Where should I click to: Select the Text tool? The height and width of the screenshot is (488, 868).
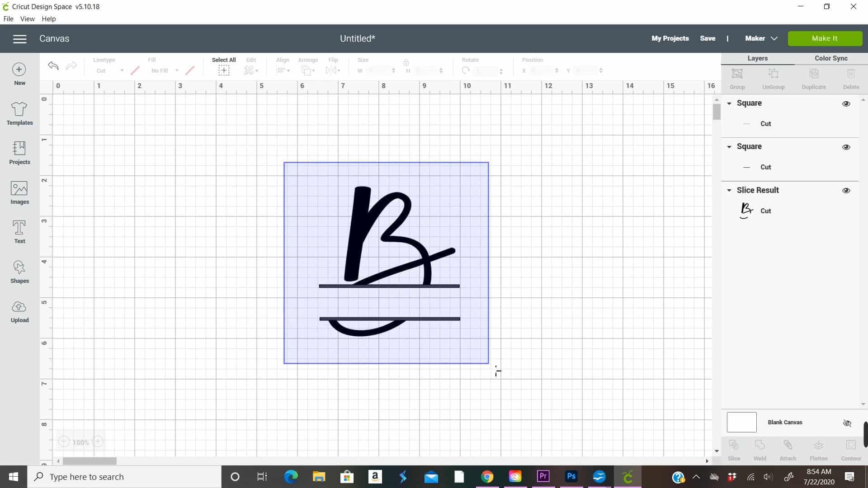coord(19,232)
